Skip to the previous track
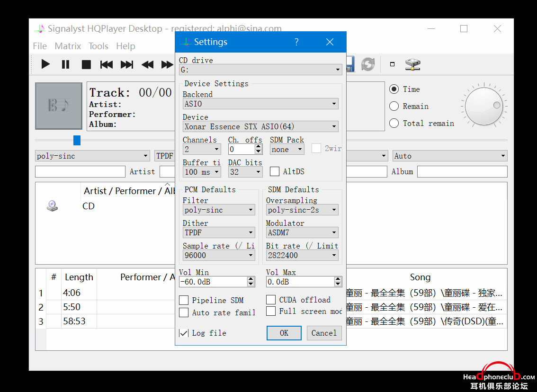Screen dimensions: 537x392 [x=107, y=64]
